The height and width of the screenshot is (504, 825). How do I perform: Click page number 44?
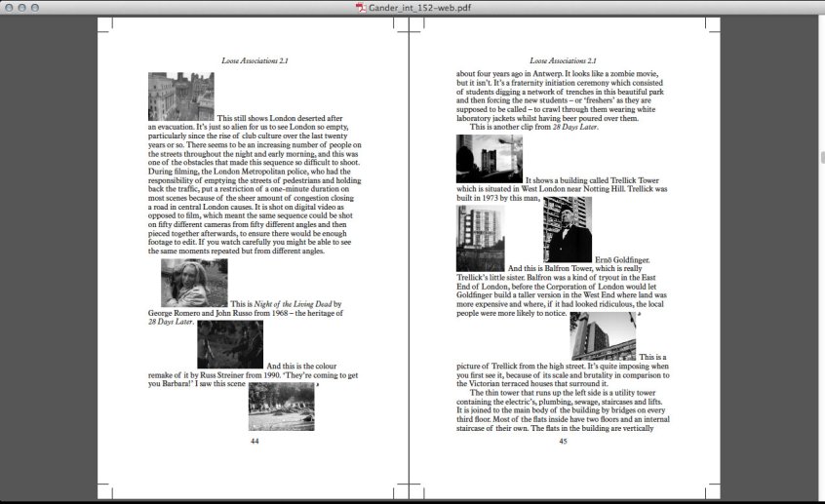255,442
